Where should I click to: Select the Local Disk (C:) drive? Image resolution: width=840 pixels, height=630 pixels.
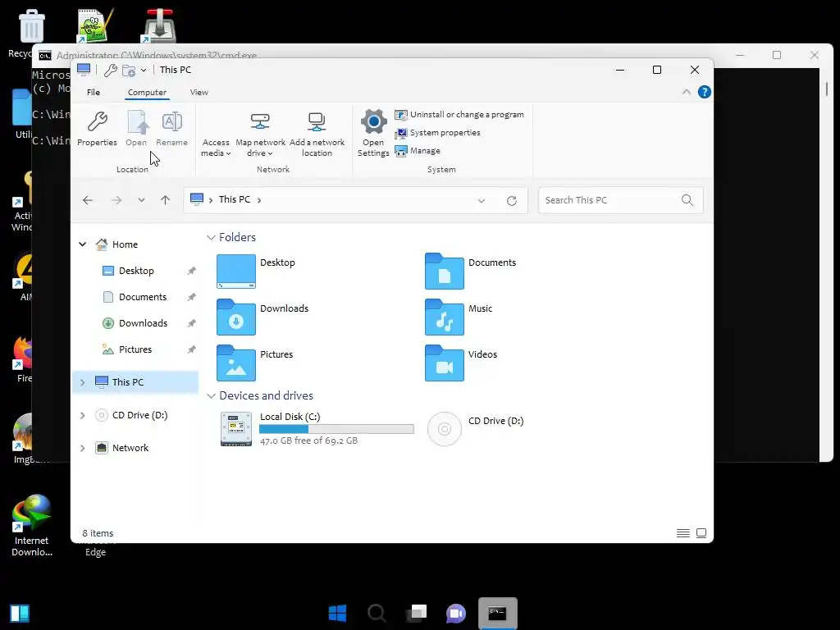316,428
